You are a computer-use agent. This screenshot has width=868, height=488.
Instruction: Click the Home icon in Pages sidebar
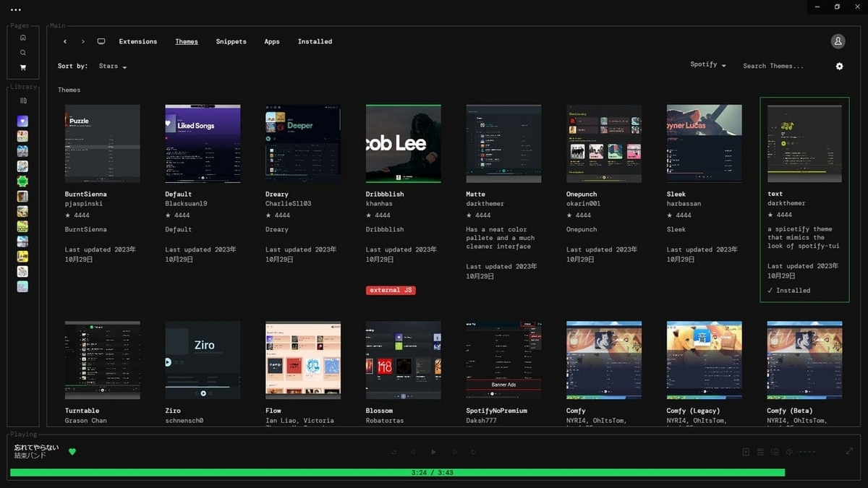coord(22,38)
